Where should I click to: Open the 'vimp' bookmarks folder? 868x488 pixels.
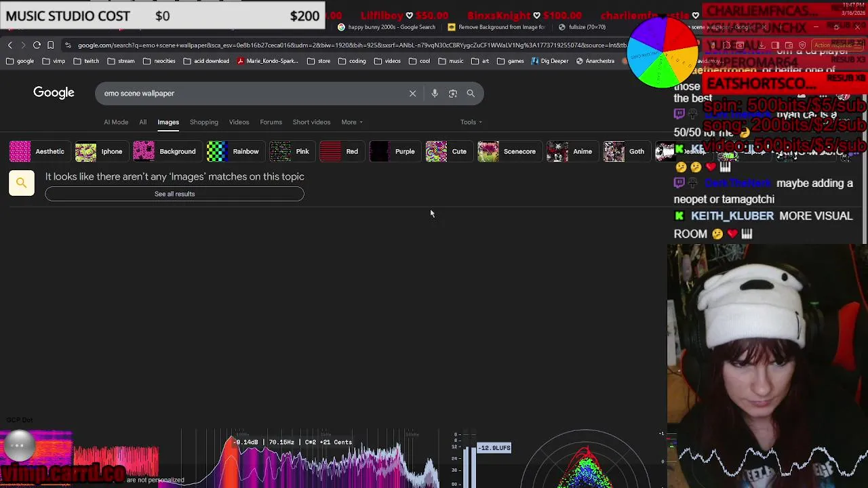tap(54, 61)
